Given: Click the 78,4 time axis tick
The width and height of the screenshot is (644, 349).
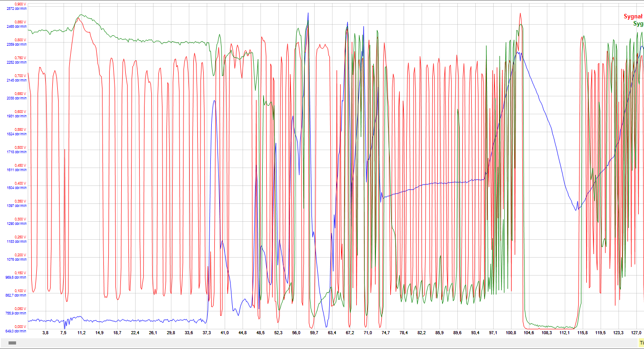Looking at the screenshot, I should pyautogui.click(x=403, y=333).
